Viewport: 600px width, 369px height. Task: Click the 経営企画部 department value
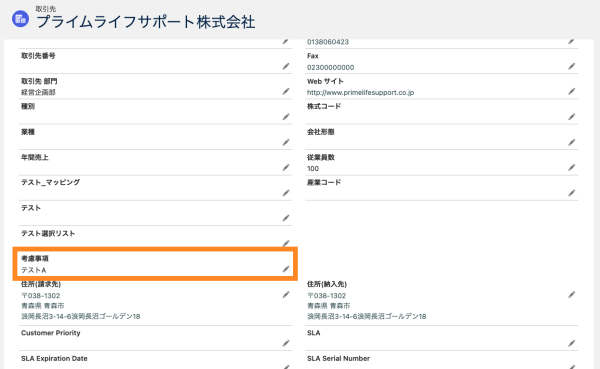pyautogui.click(x=38, y=92)
